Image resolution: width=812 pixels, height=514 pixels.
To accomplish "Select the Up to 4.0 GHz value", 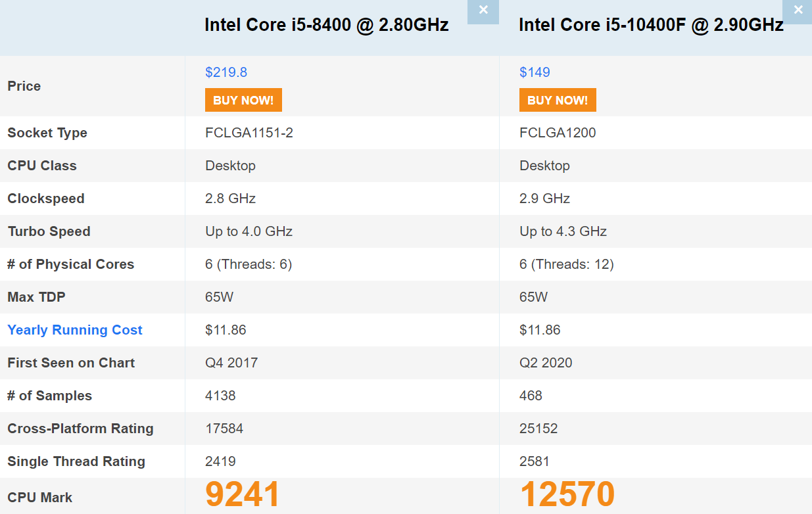I will tap(249, 231).
